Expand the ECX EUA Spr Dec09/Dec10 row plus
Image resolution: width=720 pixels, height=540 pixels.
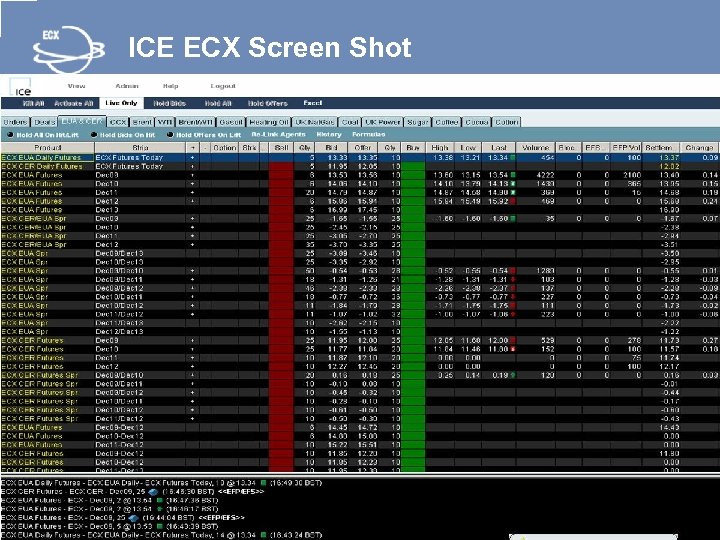click(192, 271)
